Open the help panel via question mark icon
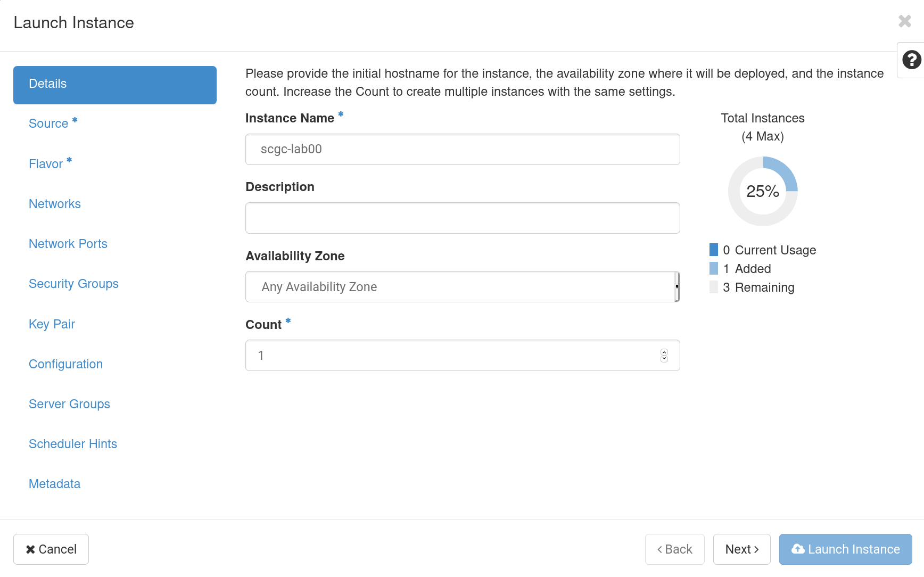The height and width of the screenshot is (577, 924). pos(912,59)
